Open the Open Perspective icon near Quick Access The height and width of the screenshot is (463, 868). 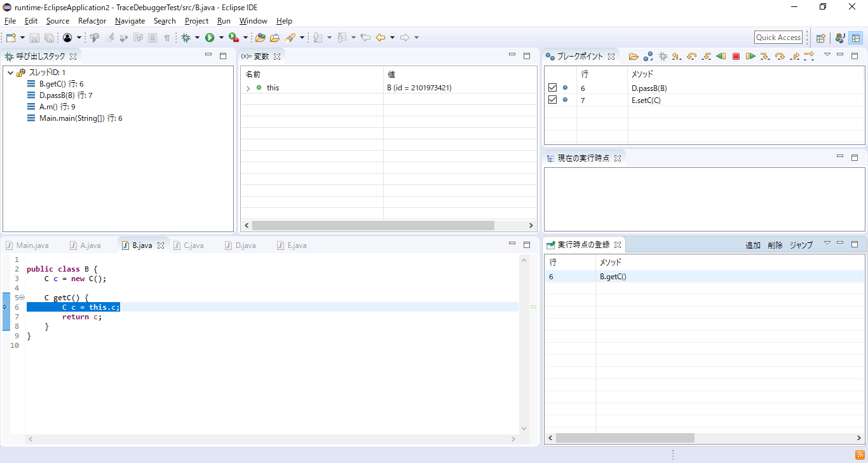(820, 38)
